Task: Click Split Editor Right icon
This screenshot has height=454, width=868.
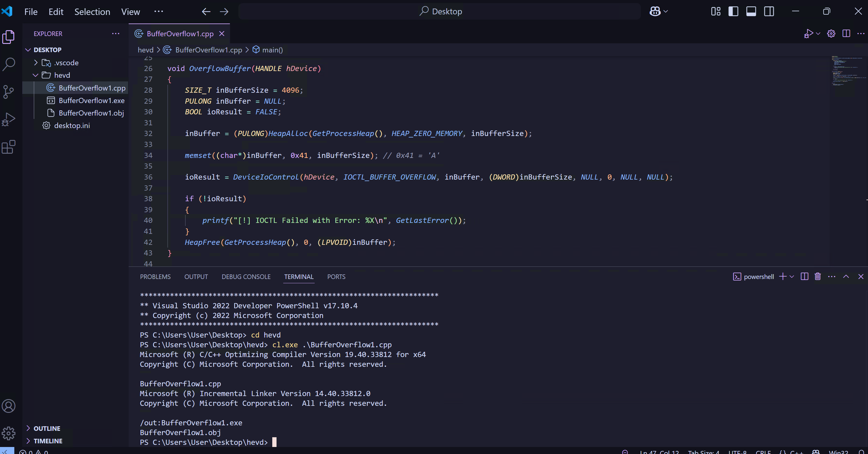Action: coord(846,33)
